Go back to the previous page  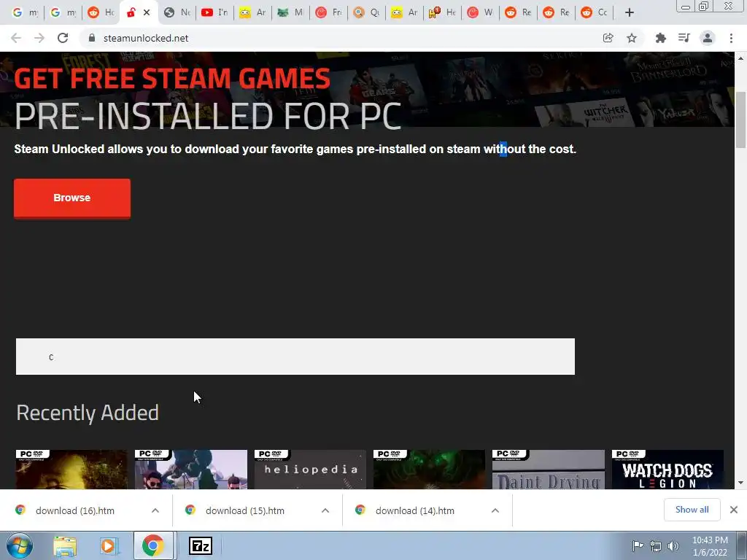pos(16,38)
